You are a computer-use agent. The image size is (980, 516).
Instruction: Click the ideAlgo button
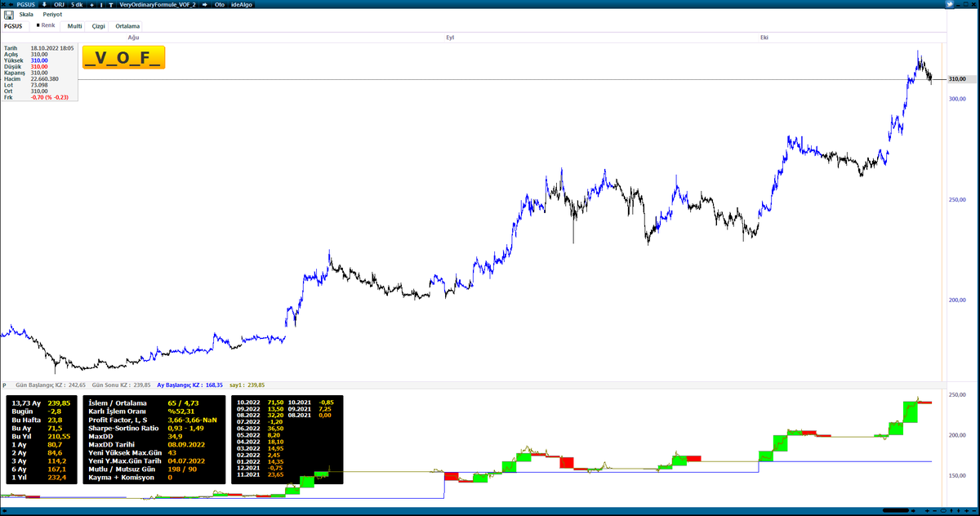click(242, 5)
